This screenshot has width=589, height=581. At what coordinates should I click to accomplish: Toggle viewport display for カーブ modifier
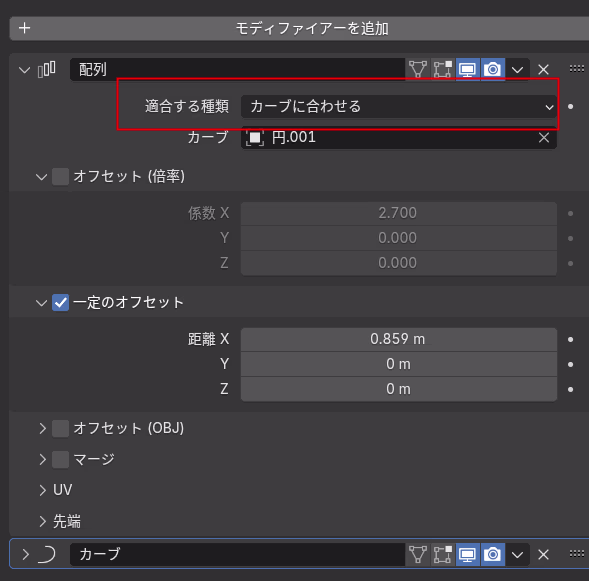[x=467, y=554]
